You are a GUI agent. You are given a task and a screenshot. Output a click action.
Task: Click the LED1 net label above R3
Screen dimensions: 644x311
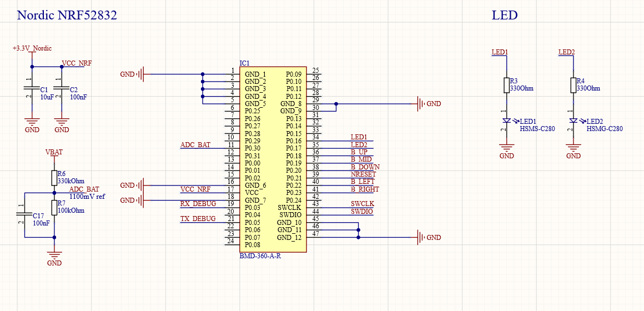[x=500, y=52]
